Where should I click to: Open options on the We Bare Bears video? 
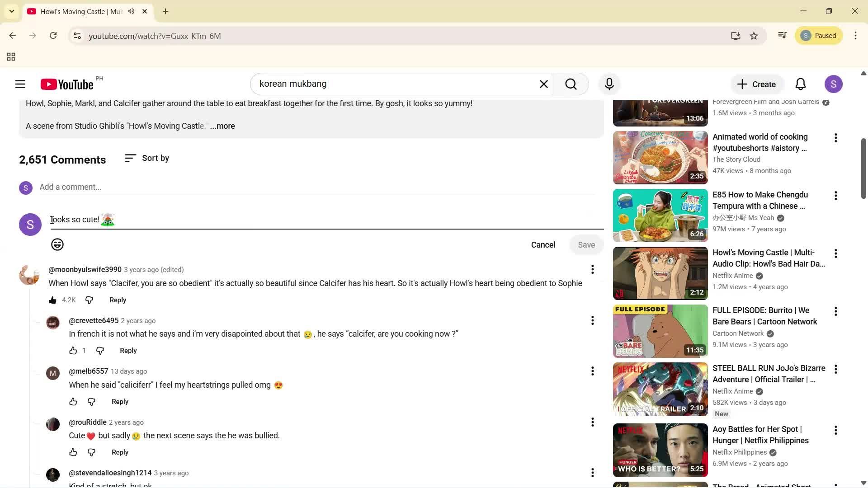(x=835, y=311)
